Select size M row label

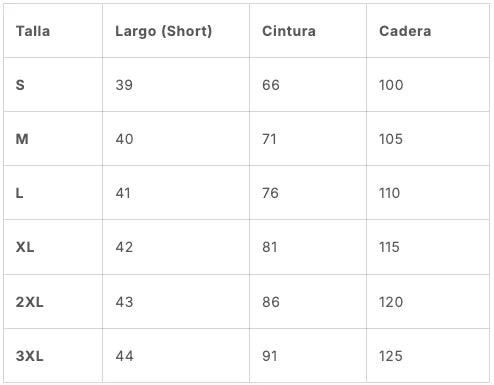pyautogui.click(x=22, y=139)
